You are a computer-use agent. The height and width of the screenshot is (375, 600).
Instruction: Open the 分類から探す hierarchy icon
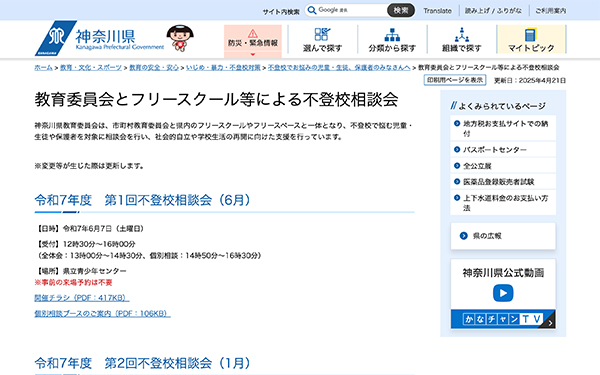coord(392,35)
